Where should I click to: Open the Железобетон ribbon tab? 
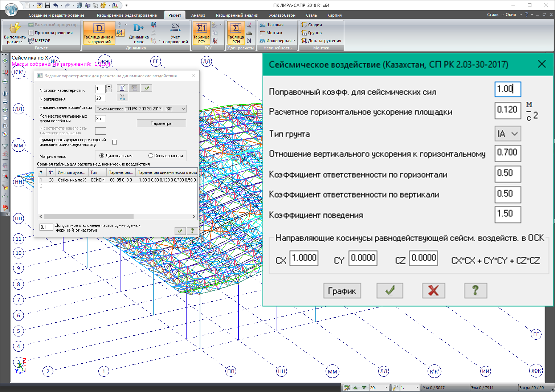(282, 15)
